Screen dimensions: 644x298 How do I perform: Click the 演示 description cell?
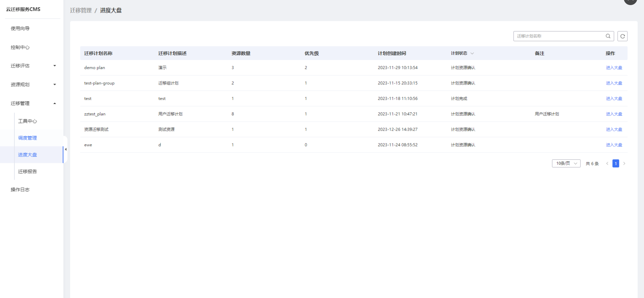[163, 67]
